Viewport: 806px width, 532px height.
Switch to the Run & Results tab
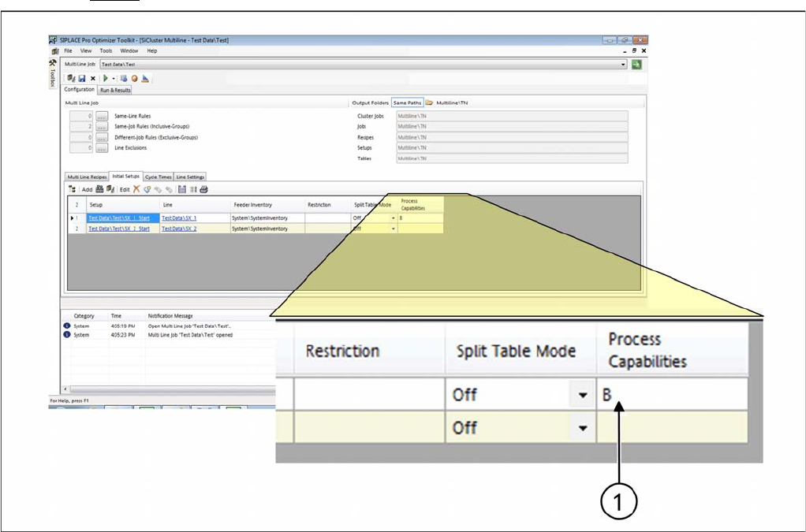[115, 90]
